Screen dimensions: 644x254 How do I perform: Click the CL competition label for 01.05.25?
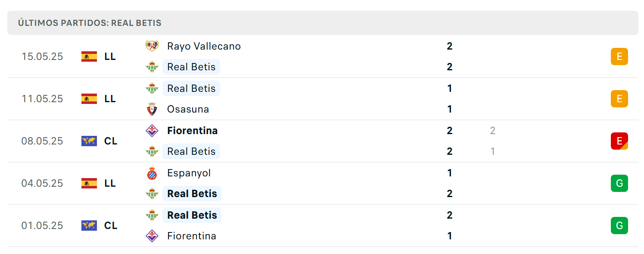[111, 226]
